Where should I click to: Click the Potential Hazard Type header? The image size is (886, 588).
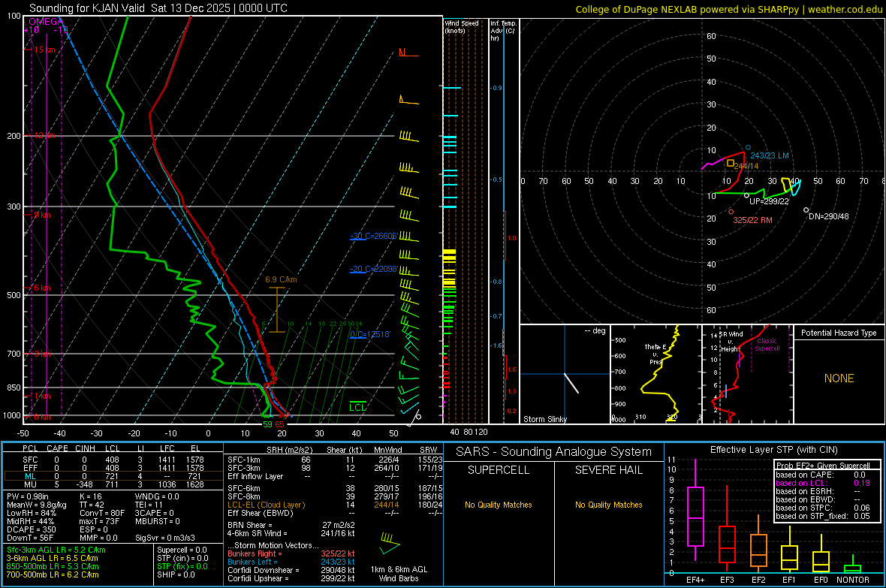click(x=839, y=333)
